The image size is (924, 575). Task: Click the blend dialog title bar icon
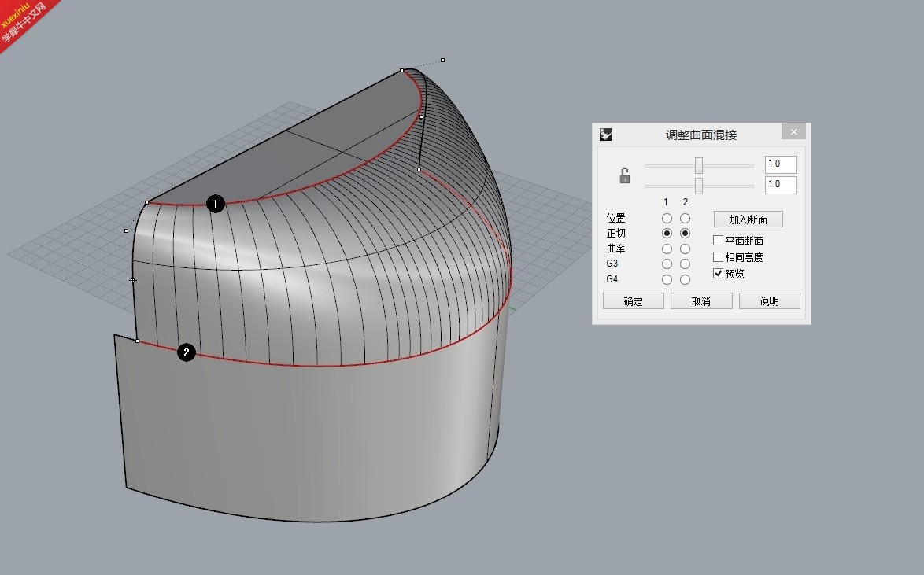tap(606, 135)
